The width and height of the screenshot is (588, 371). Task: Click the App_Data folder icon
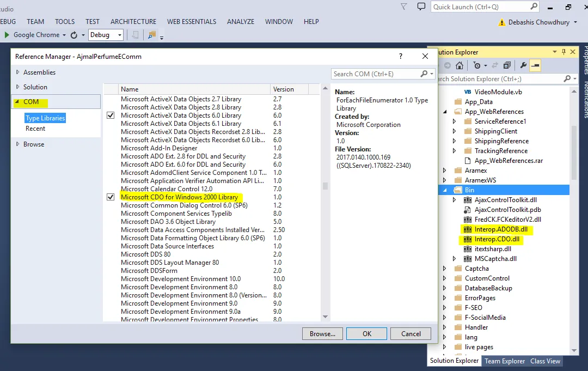[458, 102]
